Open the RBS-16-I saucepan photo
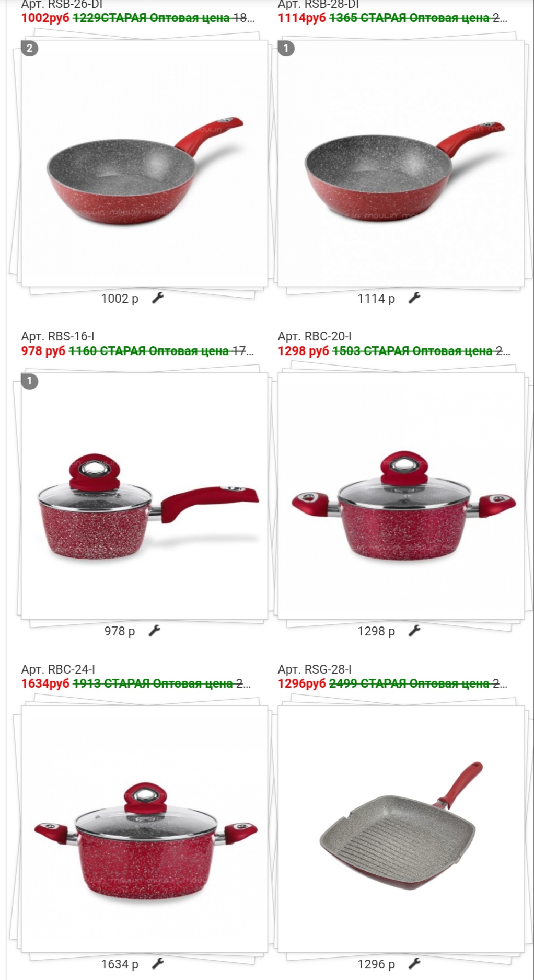 pyautogui.click(x=144, y=496)
